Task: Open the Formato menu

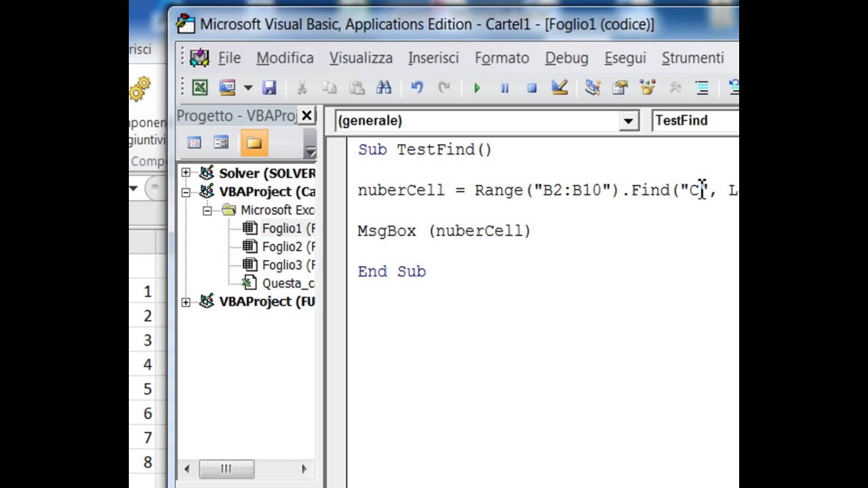Action: click(x=502, y=58)
